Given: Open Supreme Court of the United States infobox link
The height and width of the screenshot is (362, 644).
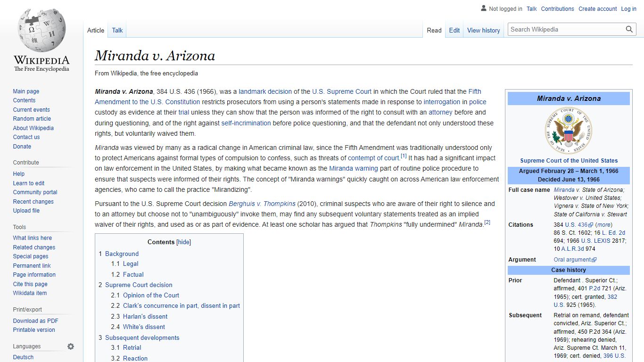Looking at the screenshot, I should click(x=569, y=161).
